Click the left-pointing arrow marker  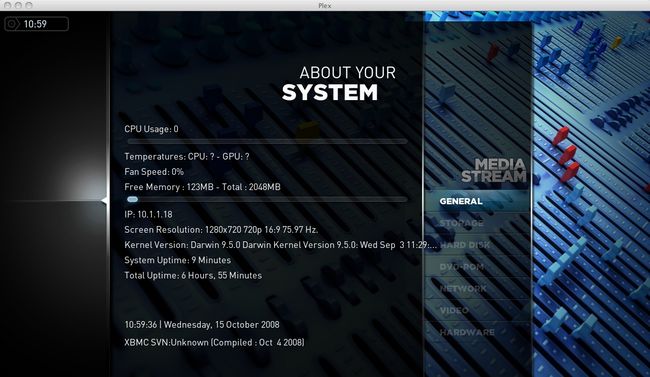(x=105, y=201)
